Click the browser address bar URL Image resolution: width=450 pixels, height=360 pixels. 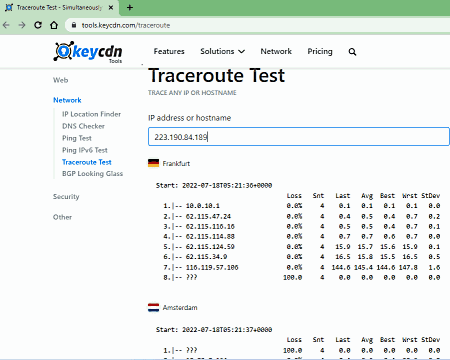(126, 25)
